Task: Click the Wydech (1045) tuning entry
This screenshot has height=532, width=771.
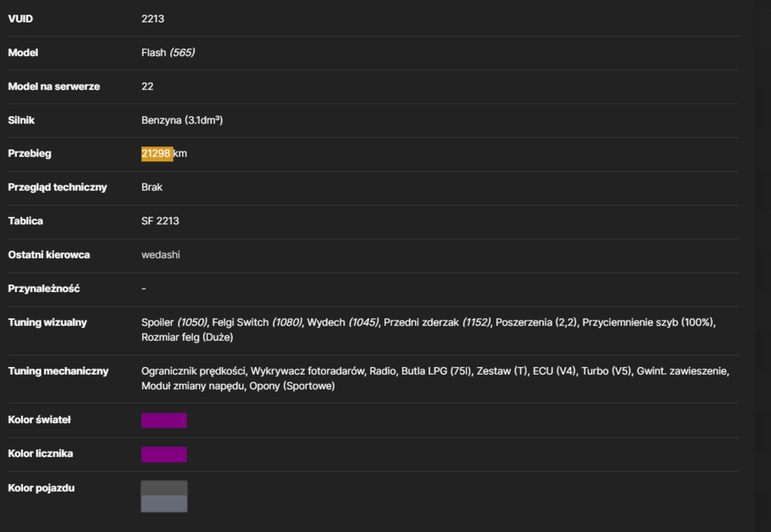Action: tap(343, 322)
